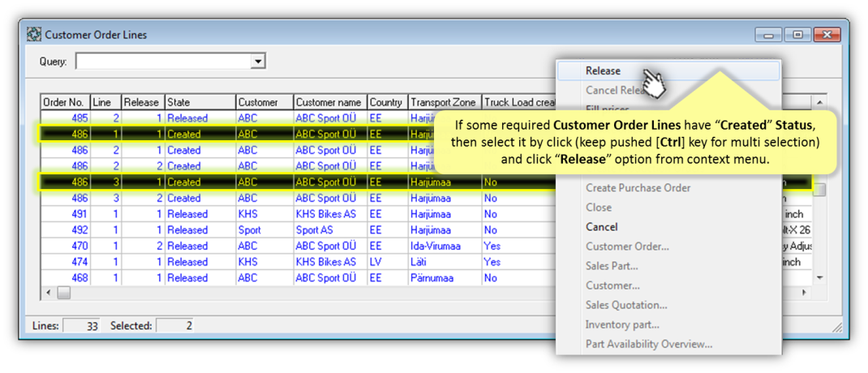Click the vertical scrollbar up arrow

(820, 102)
